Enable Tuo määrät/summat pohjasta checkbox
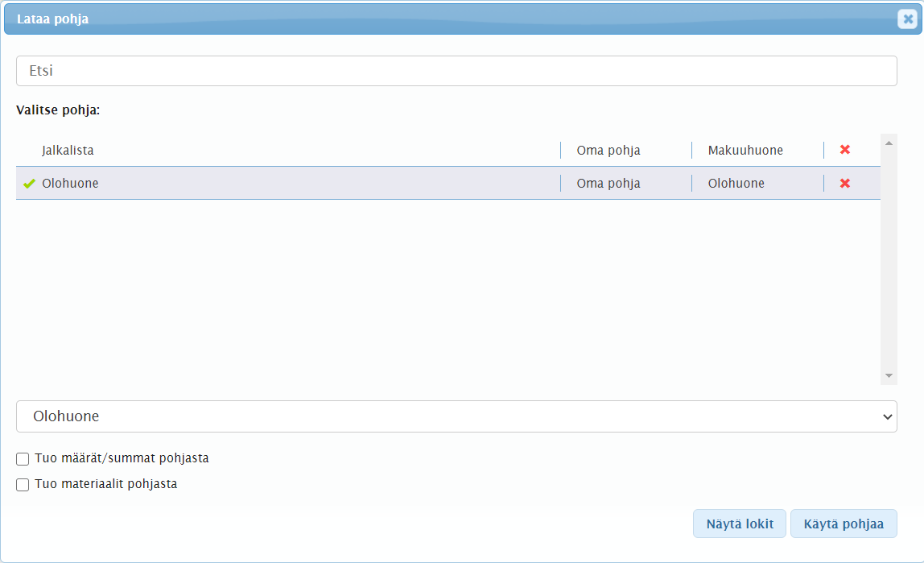Viewport: 924px width, 563px height. pos(23,459)
